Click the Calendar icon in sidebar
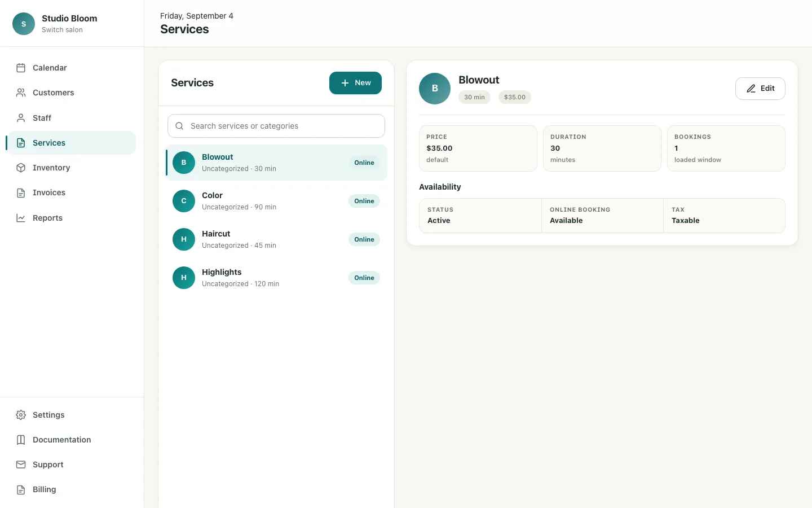 pyautogui.click(x=21, y=68)
